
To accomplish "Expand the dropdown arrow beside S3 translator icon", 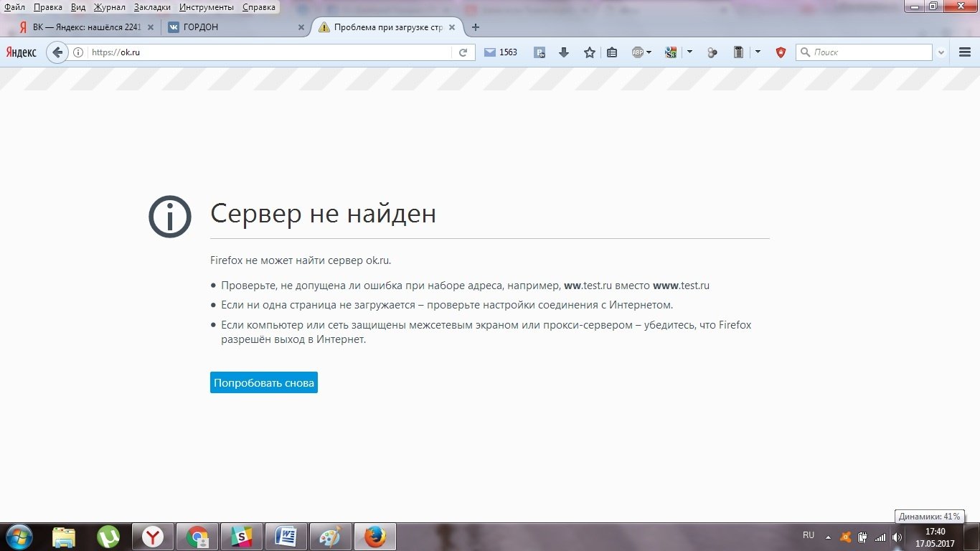I will coord(689,52).
